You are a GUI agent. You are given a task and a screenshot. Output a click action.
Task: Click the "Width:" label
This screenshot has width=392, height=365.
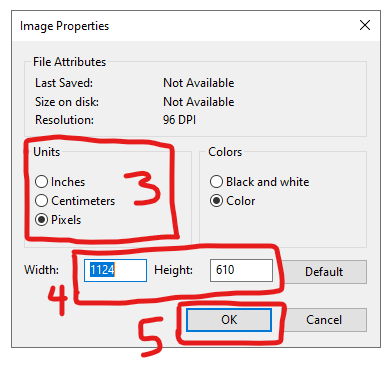[42, 269]
